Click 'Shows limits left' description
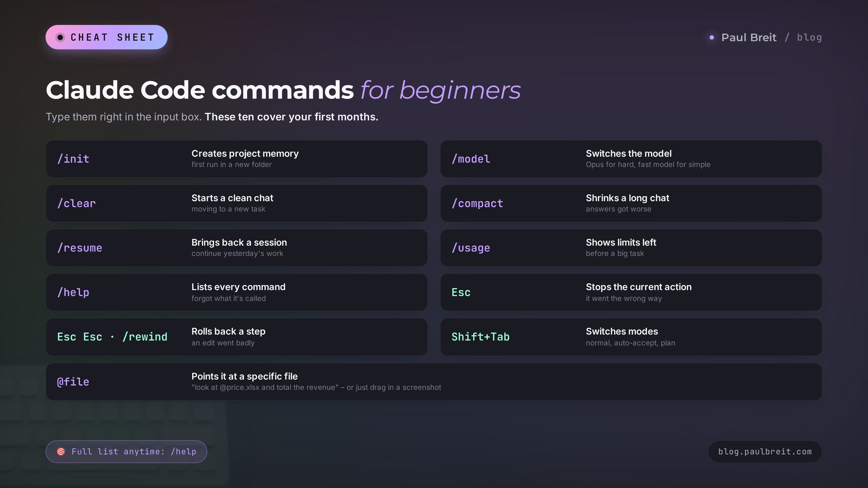Screen dimensions: 868x488 point(621,242)
